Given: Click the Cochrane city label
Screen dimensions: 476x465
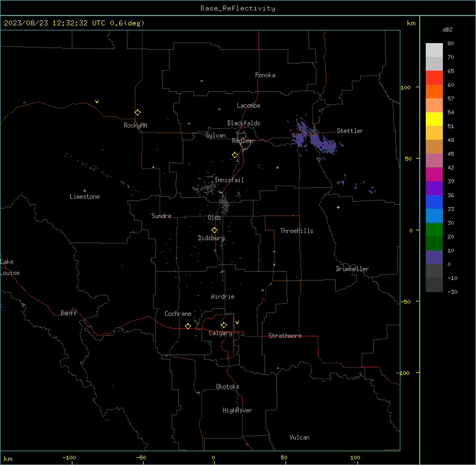Looking at the screenshot, I should tap(178, 314).
